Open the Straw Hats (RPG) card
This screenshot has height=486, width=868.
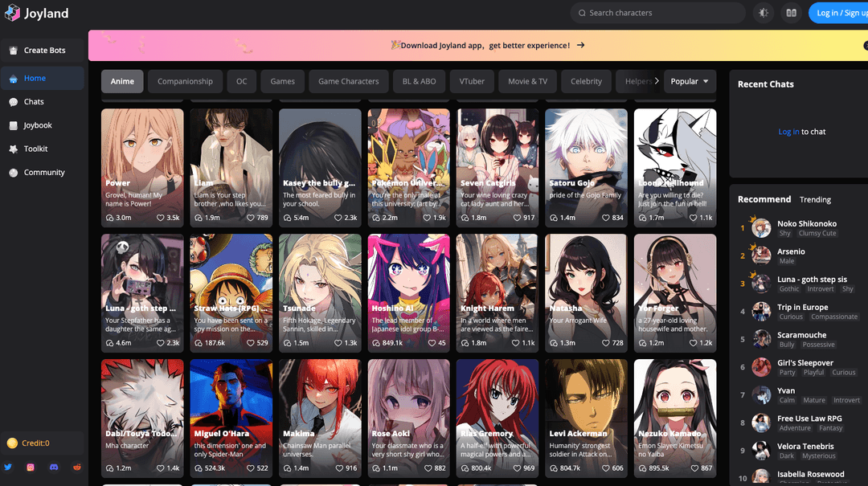click(231, 293)
